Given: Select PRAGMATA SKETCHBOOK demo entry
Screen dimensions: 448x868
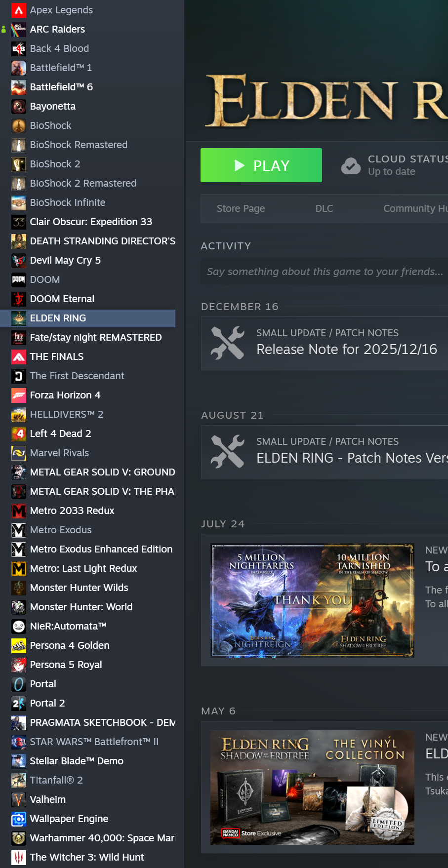Looking at the screenshot, I should [88, 722].
